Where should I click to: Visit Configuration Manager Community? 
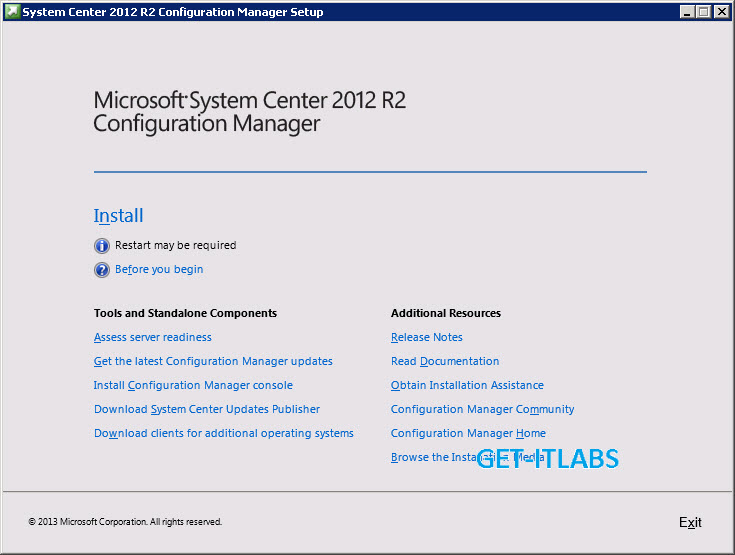click(x=482, y=409)
